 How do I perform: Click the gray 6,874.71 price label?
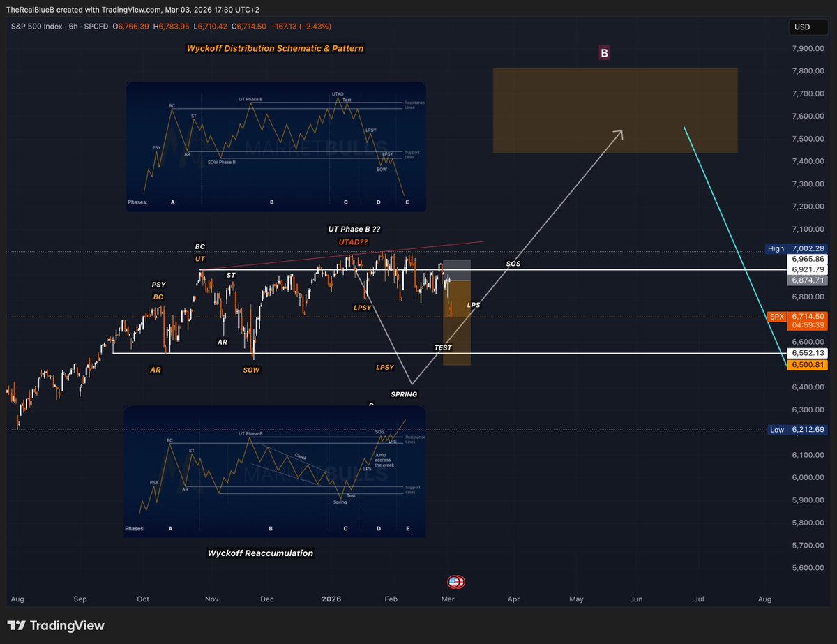click(x=807, y=280)
